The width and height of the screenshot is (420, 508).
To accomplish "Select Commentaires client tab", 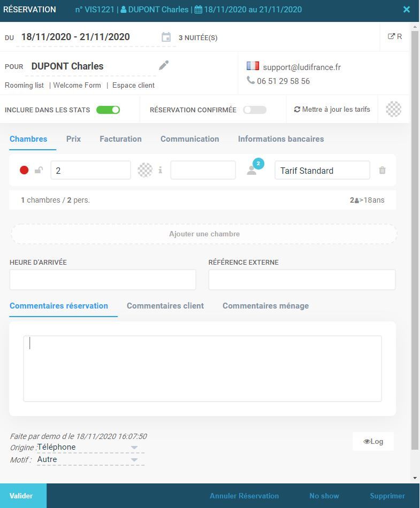I will [x=165, y=306].
